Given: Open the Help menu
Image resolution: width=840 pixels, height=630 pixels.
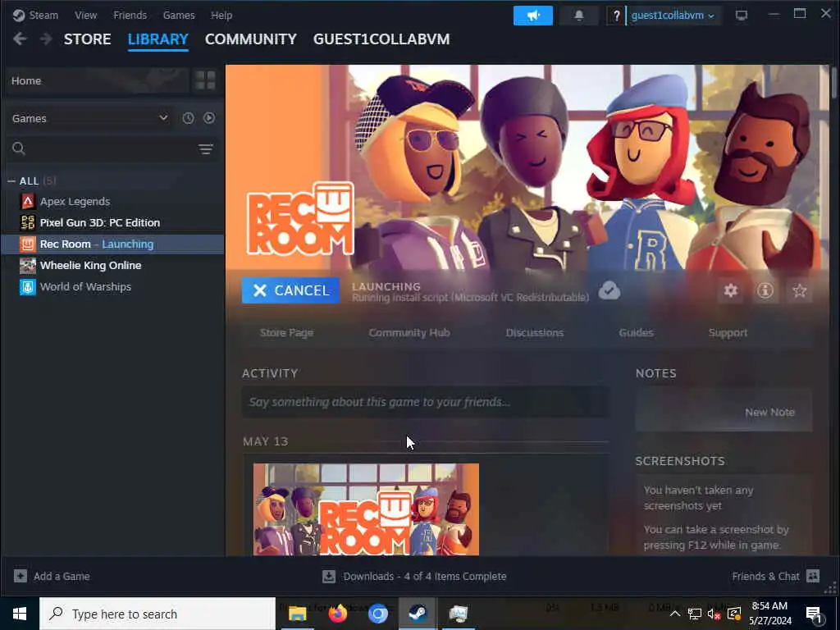Looking at the screenshot, I should tap(221, 15).
